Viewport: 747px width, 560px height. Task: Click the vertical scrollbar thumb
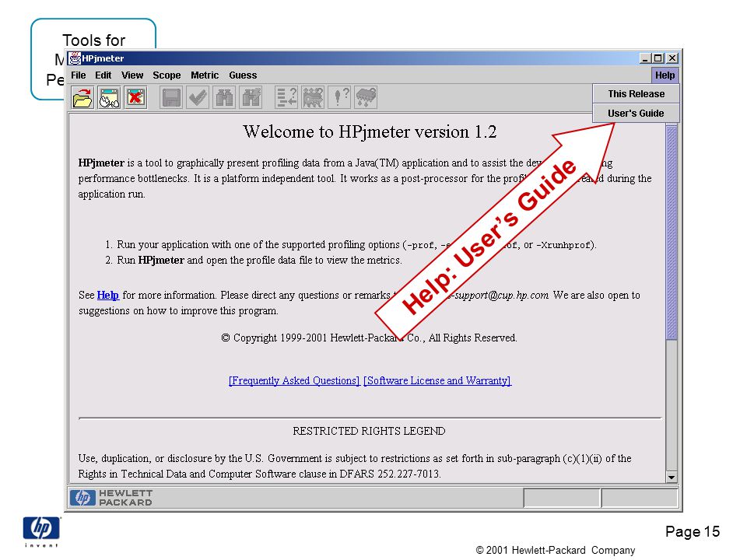[x=672, y=232]
